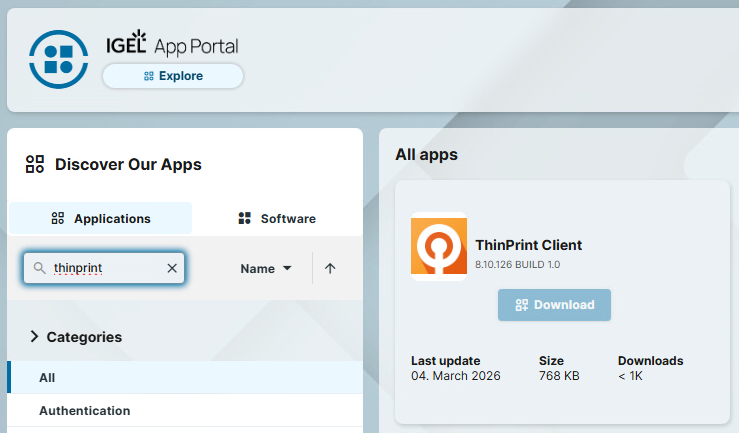
Task: Click the IGEL App Portal wordmark
Action: [172, 44]
